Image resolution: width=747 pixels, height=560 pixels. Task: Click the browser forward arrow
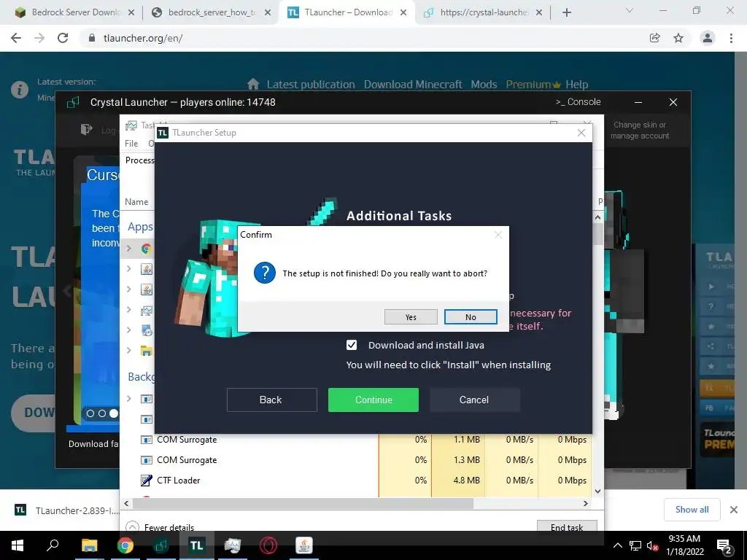[39, 38]
